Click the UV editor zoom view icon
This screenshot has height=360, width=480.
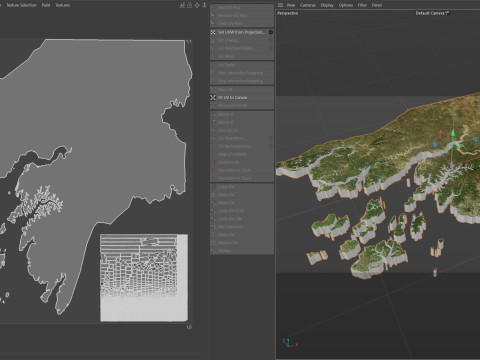pos(204,5)
